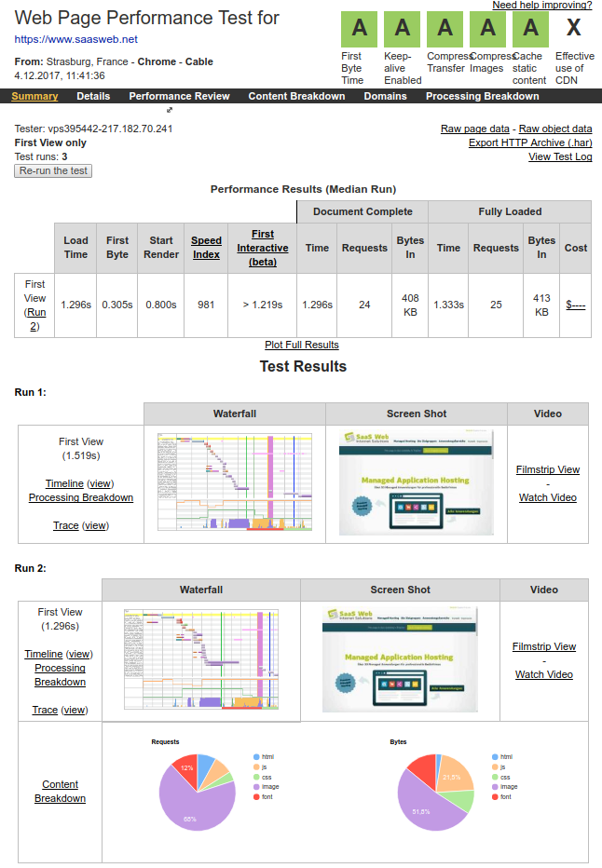Screen dimensions: 602x868
Task: Click Run 2 Filmstrip View link
Action: 544,646
